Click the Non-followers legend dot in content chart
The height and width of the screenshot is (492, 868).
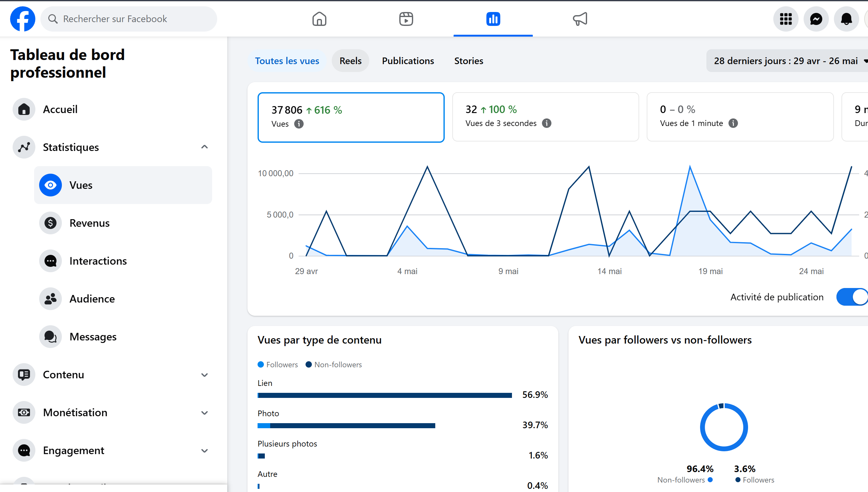pos(308,365)
